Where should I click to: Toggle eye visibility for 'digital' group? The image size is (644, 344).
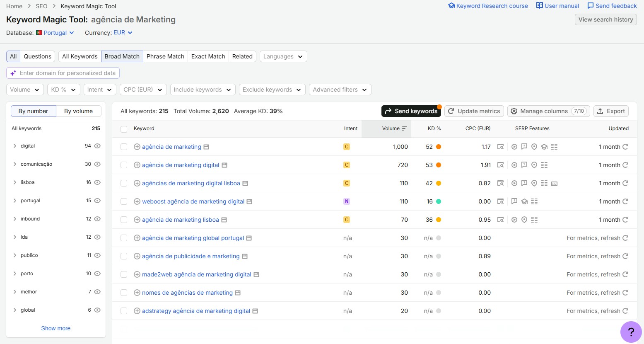pyautogui.click(x=97, y=146)
